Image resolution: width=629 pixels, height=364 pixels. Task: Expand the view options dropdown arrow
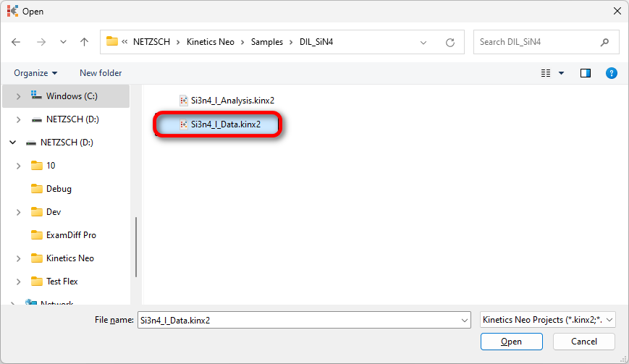pos(561,73)
